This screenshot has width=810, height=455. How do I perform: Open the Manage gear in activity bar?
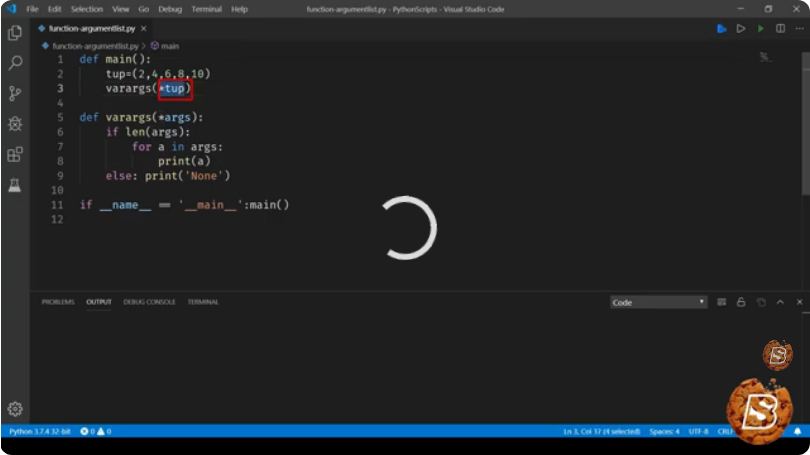[x=15, y=409]
